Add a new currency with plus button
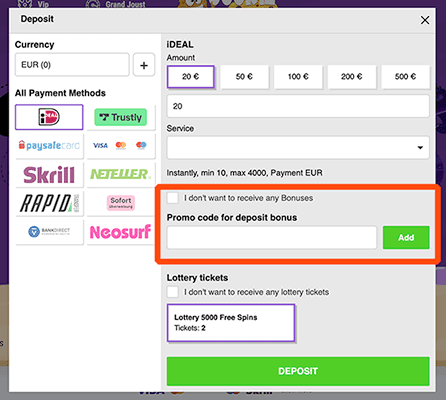Image resolution: width=446 pixels, height=400 pixels. [x=144, y=65]
